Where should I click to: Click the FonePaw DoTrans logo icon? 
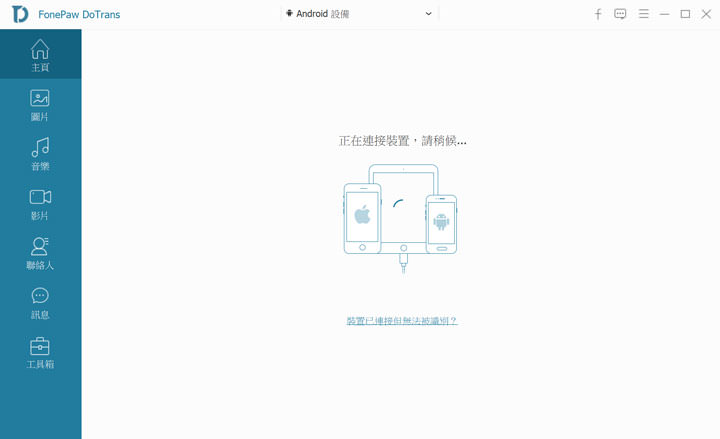click(20, 14)
